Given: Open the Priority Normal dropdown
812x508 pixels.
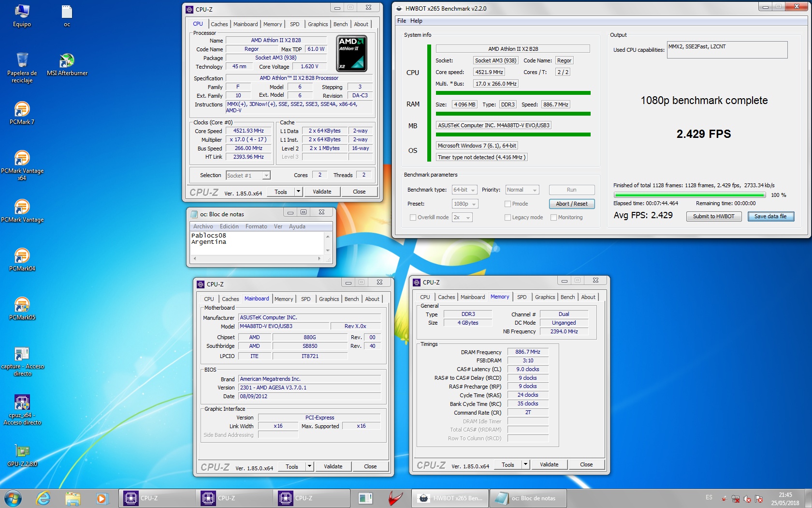Looking at the screenshot, I should [522, 190].
